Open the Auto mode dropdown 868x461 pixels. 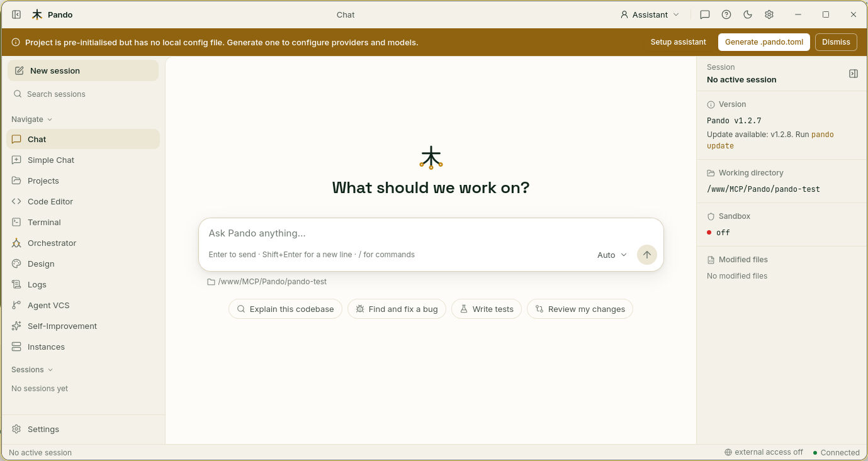pyautogui.click(x=612, y=255)
